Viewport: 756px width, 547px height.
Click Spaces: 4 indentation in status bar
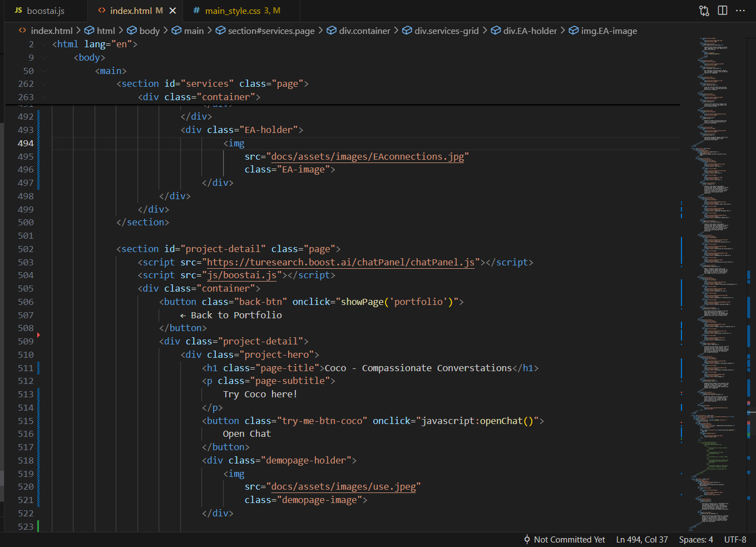(696, 539)
